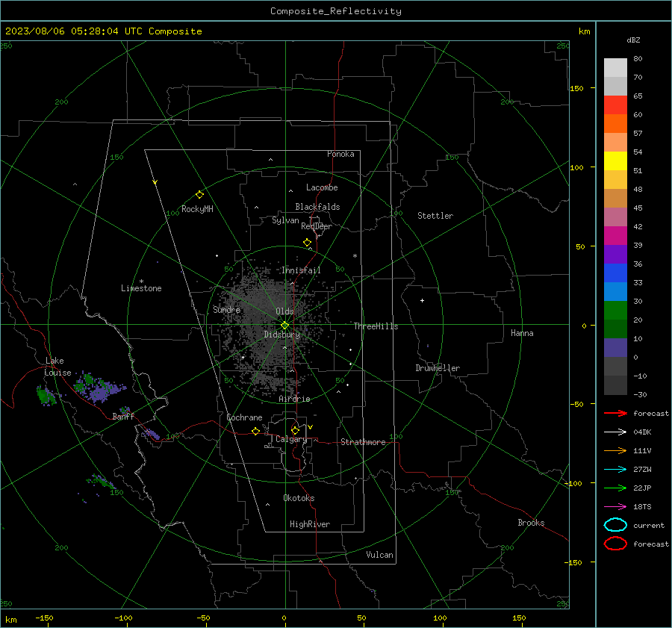Click the Airdrie city label
The image size is (672, 628).
pyautogui.click(x=294, y=399)
